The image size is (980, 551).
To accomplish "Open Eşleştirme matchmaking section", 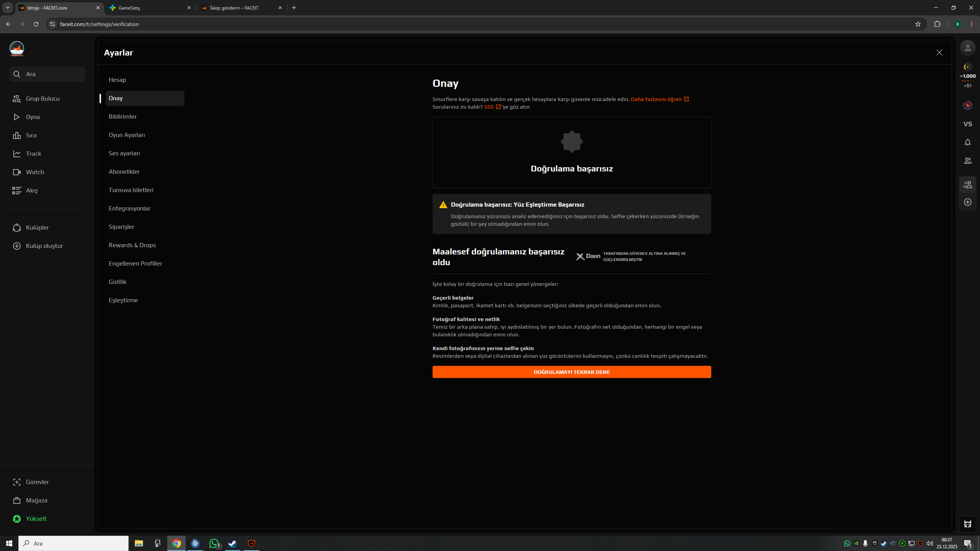I will pos(145,300).
